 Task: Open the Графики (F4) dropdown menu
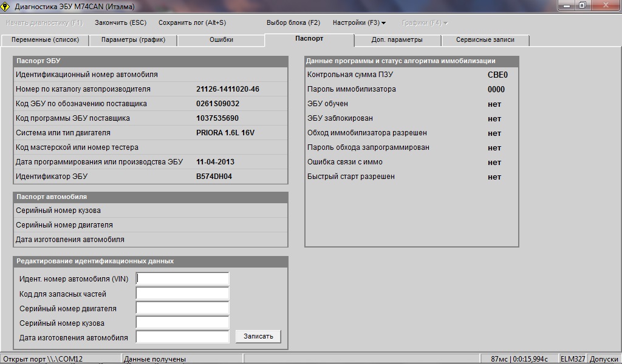[x=425, y=22]
